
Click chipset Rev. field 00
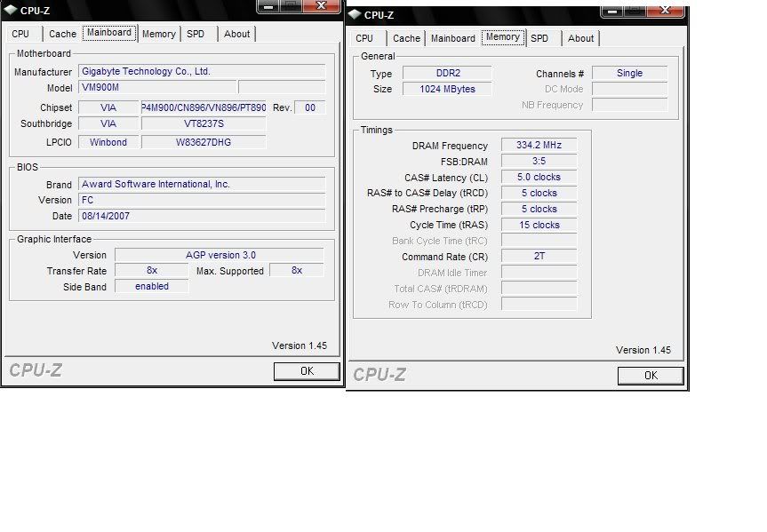click(x=310, y=107)
